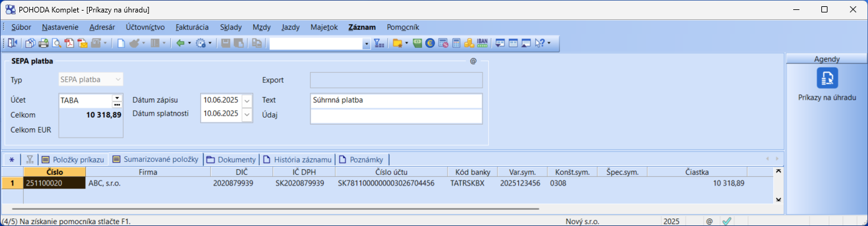868x226 pixels.
Task: Open print preview magnifier icon
Action: 56,44
